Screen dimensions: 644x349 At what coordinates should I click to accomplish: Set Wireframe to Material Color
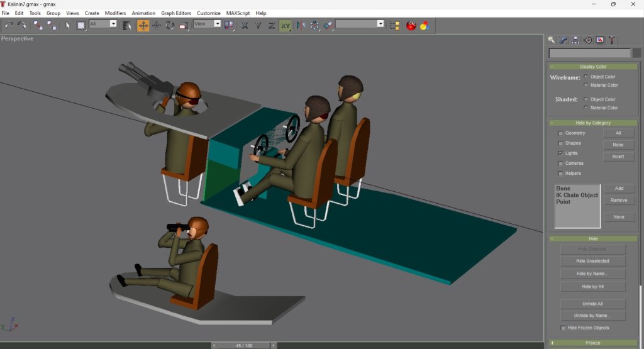pyautogui.click(x=586, y=85)
